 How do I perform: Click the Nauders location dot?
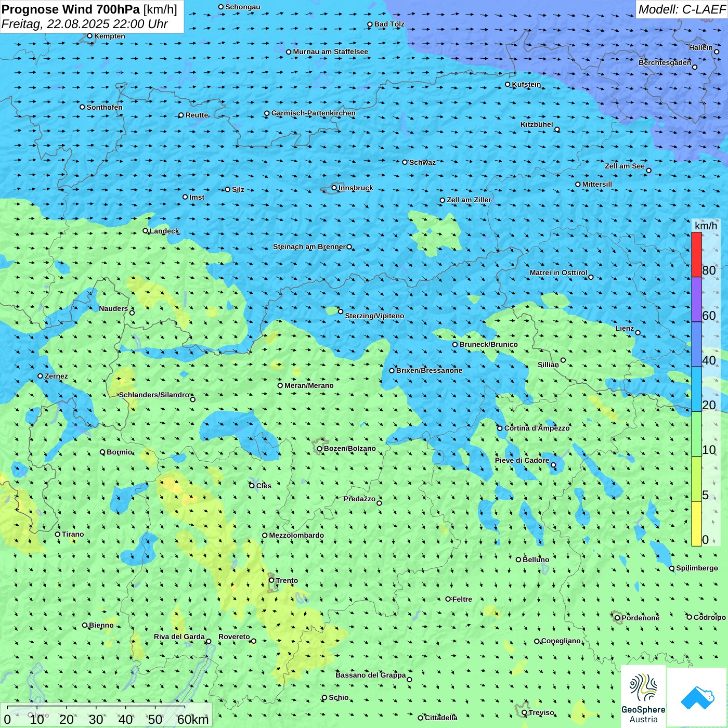coord(132,313)
